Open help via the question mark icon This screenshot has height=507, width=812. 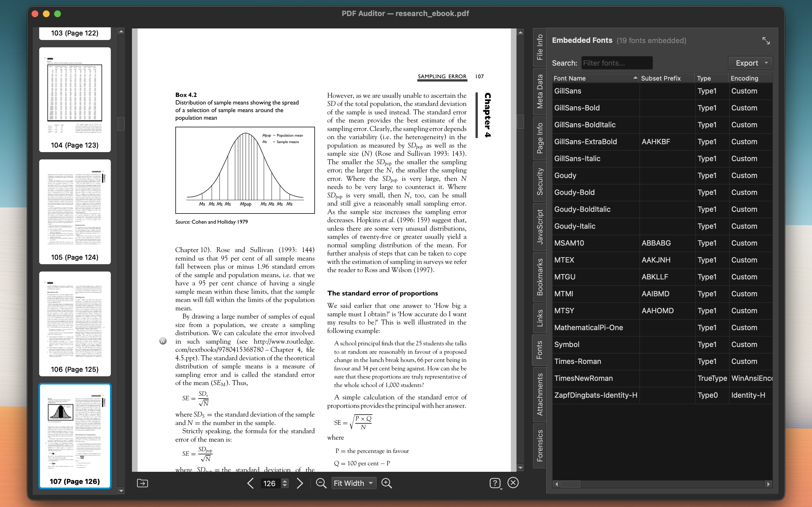(x=496, y=482)
